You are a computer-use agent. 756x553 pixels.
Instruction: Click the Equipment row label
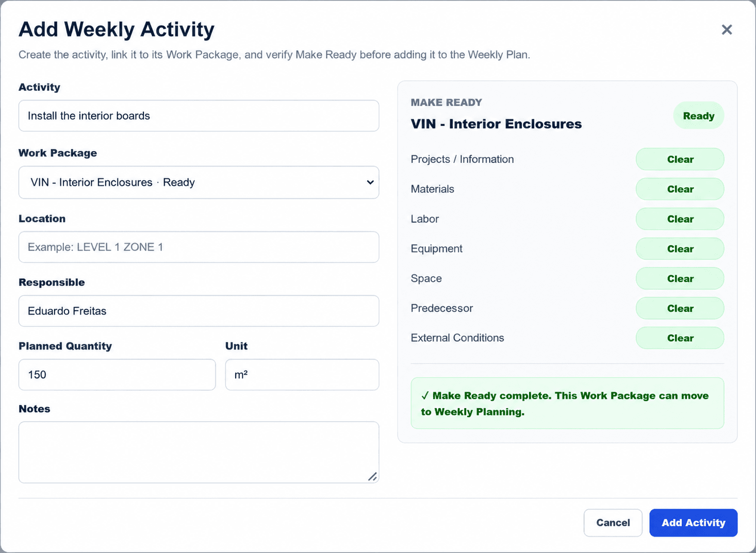[436, 249]
